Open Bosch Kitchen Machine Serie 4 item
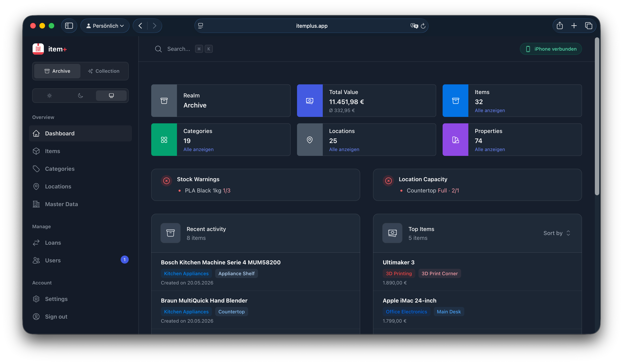Screen dimensions: 623x364 [x=221, y=262]
